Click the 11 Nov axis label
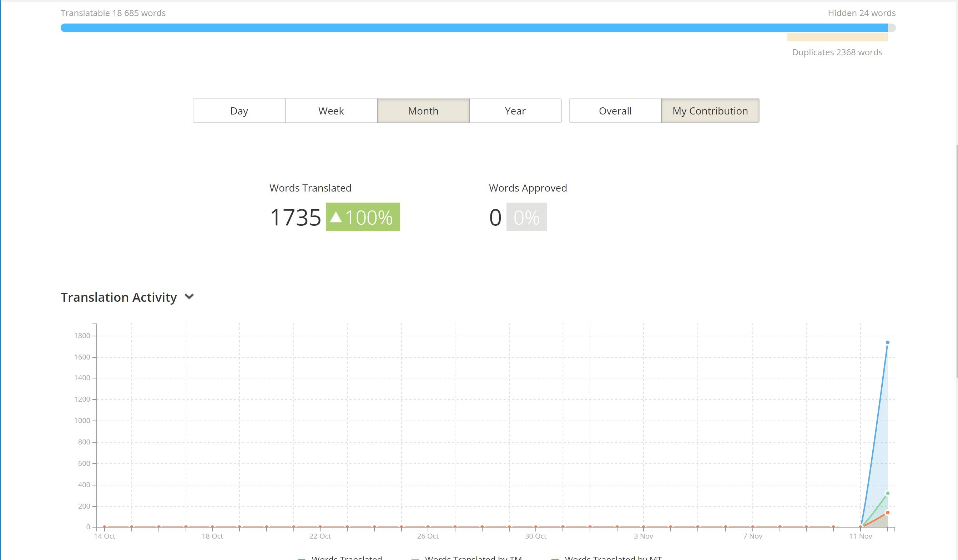The width and height of the screenshot is (958, 560). (x=861, y=536)
